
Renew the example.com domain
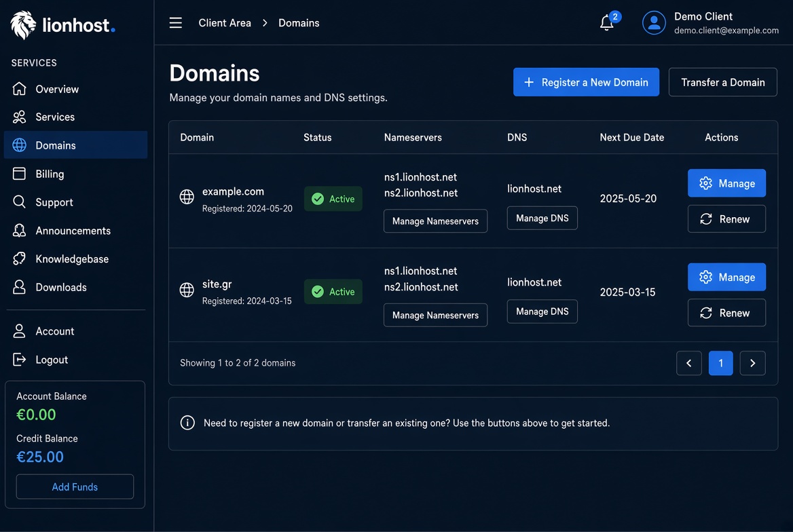pos(726,218)
